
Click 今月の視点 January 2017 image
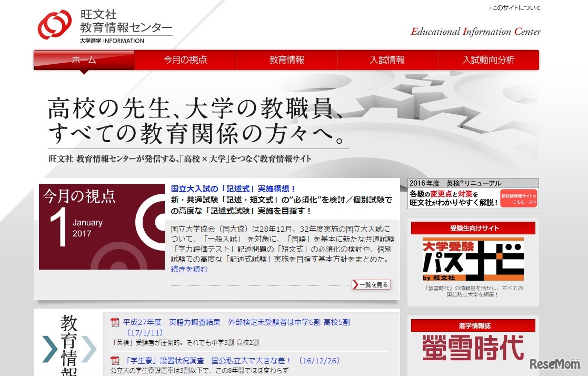coord(102,226)
